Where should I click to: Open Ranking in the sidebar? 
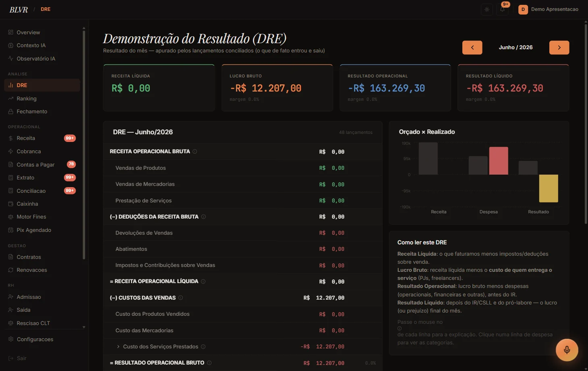[x=42, y=98]
